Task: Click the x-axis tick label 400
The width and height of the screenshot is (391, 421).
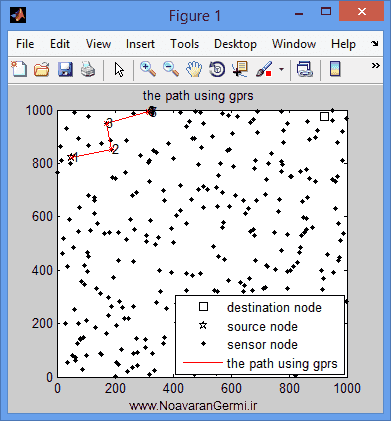Action: [173, 388]
